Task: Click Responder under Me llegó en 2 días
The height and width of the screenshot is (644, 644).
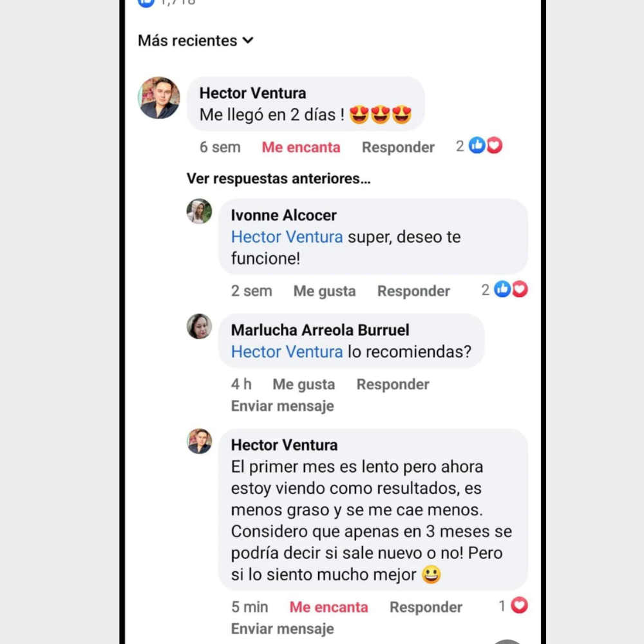Action: (x=398, y=147)
